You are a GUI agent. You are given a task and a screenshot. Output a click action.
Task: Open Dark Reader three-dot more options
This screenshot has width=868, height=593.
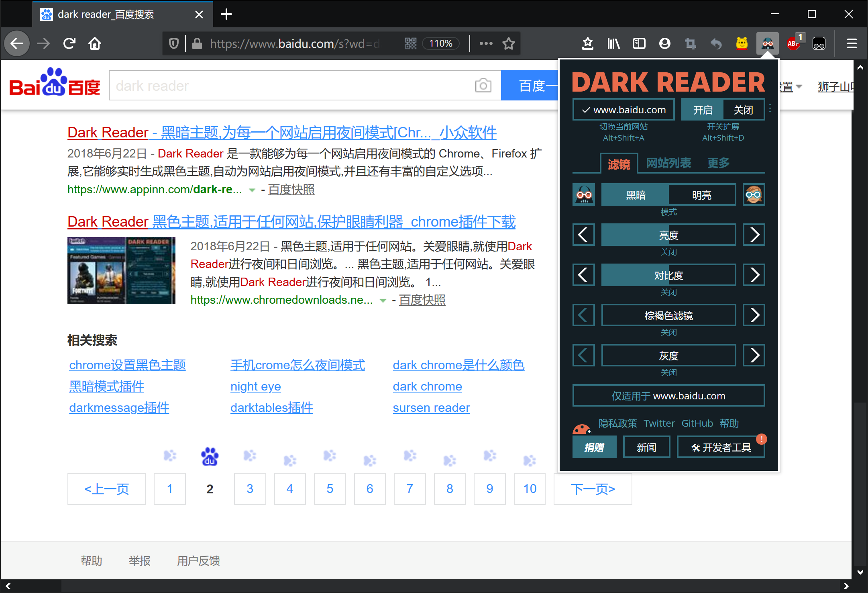click(x=770, y=108)
